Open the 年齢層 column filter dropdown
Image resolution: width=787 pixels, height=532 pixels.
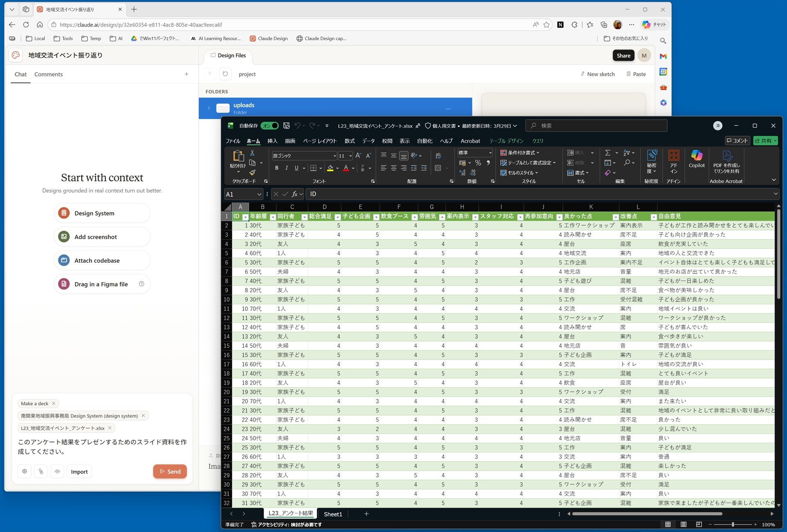pos(273,217)
